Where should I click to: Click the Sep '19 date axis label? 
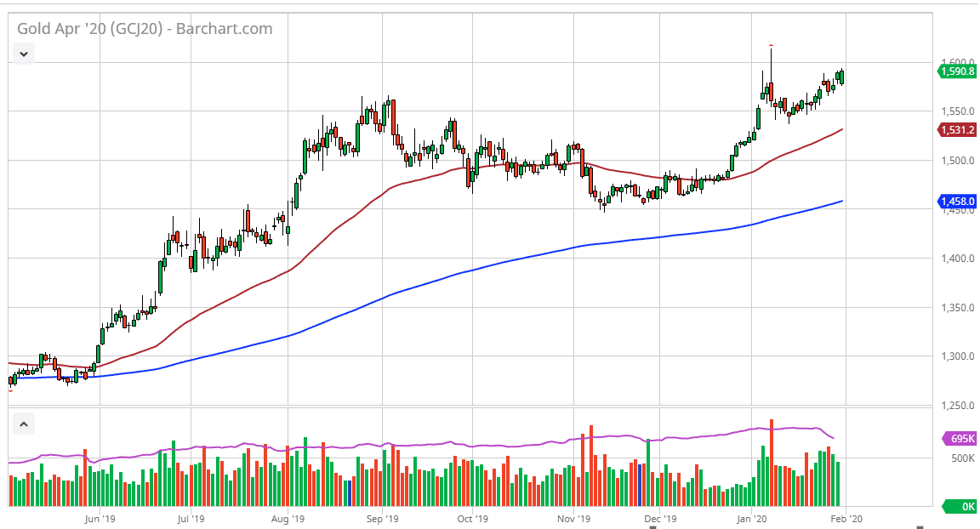[383, 519]
